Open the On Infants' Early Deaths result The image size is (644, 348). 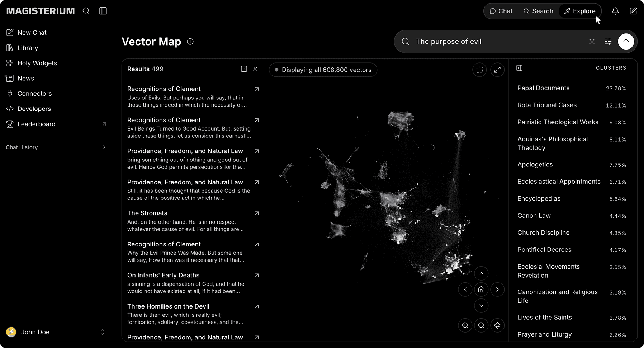pyautogui.click(x=193, y=283)
